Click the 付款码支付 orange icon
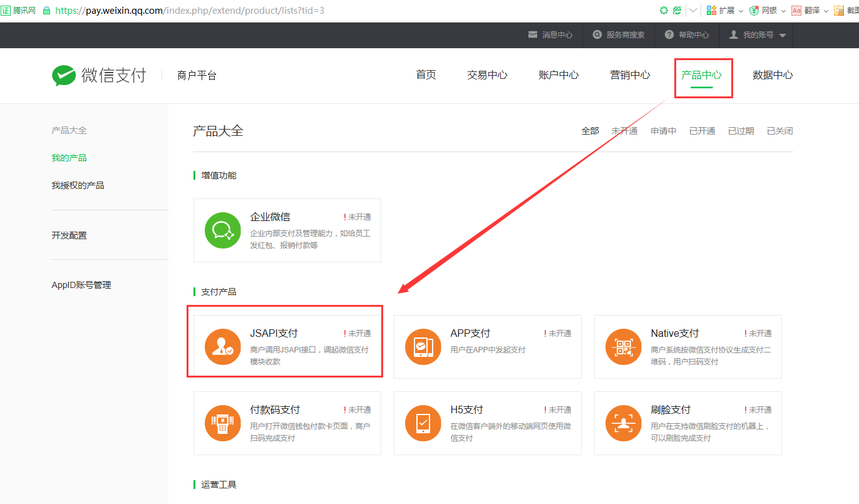Screen dimensions: 859x504 coord(222,423)
